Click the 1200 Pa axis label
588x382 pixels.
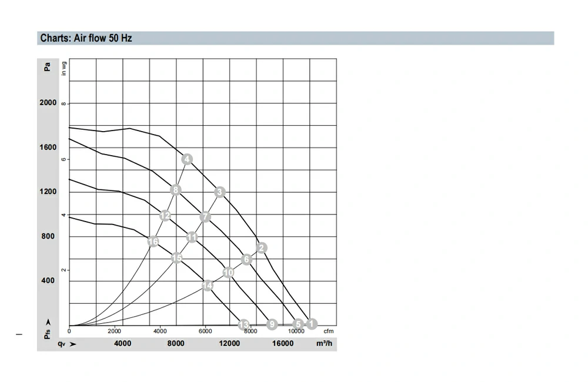[x=48, y=192]
